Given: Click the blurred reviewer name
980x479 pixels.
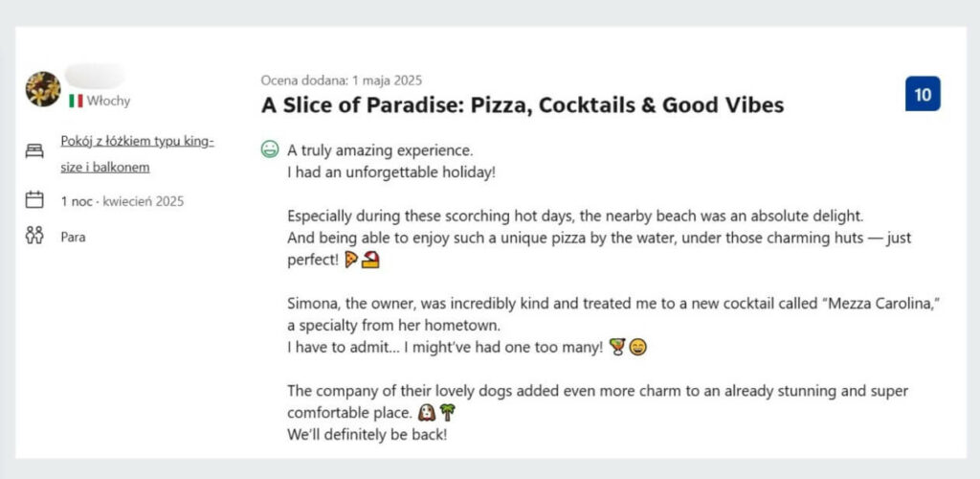Looking at the screenshot, I should click(x=94, y=76).
